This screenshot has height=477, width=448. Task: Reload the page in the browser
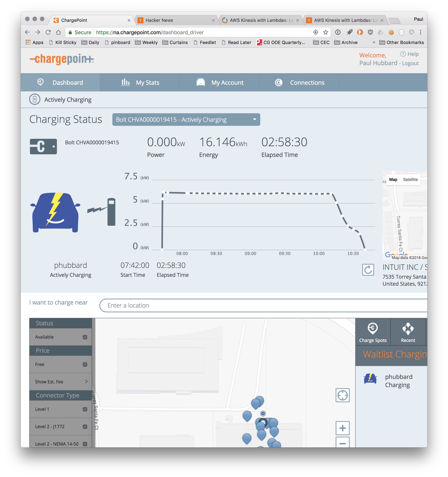[x=48, y=32]
